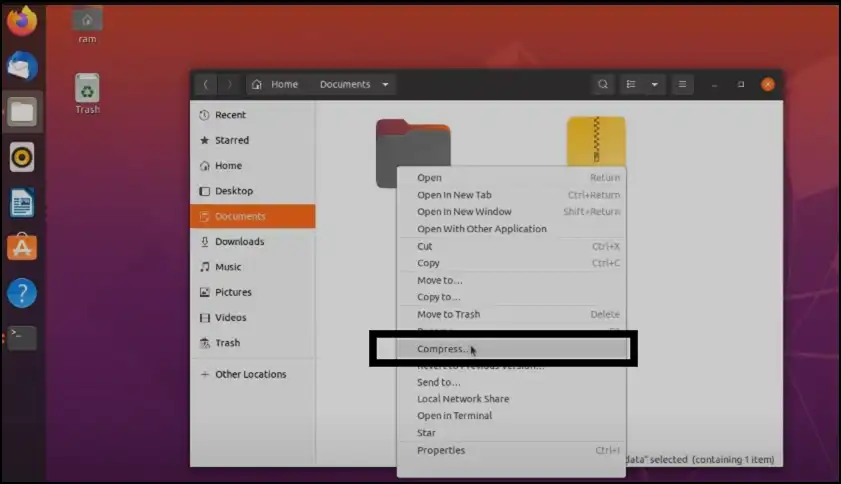The width and height of the screenshot is (841, 484).
Task: Open Music in the sidebar
Action: coord(253,267)
